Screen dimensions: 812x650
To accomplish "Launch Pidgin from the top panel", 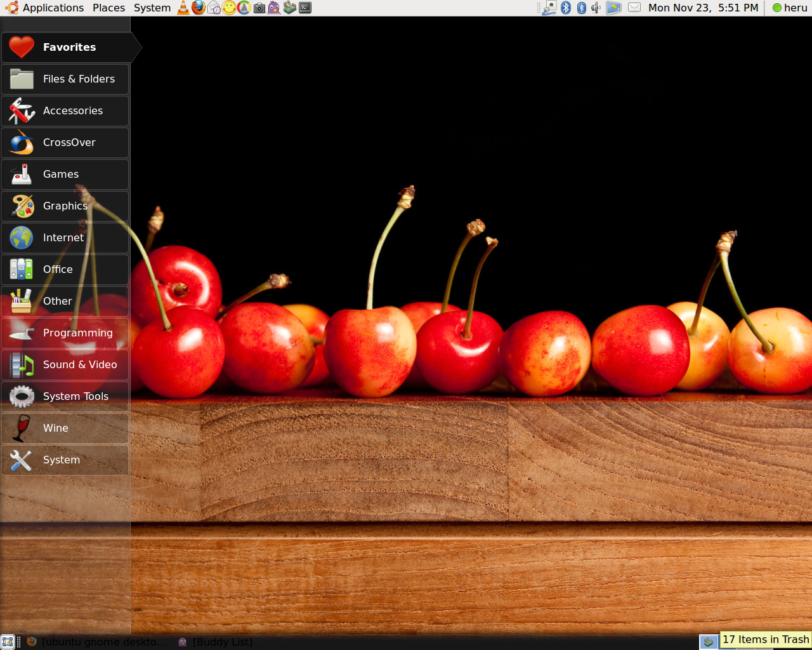I will (274, 8).
